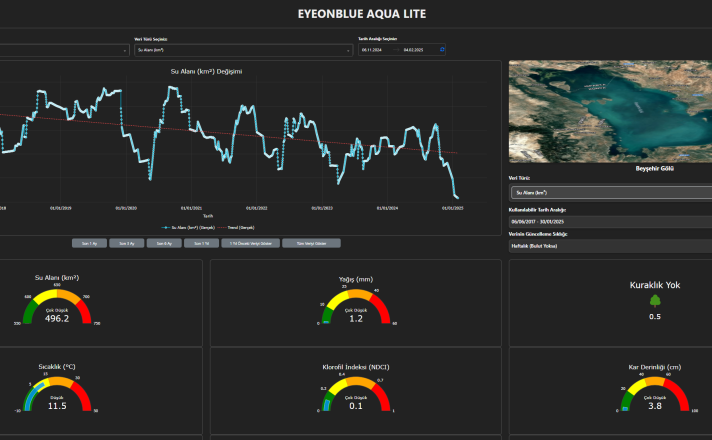712x440 pixels.
Task: Click the green tree drought icon
Action: (x=655, y=301)
